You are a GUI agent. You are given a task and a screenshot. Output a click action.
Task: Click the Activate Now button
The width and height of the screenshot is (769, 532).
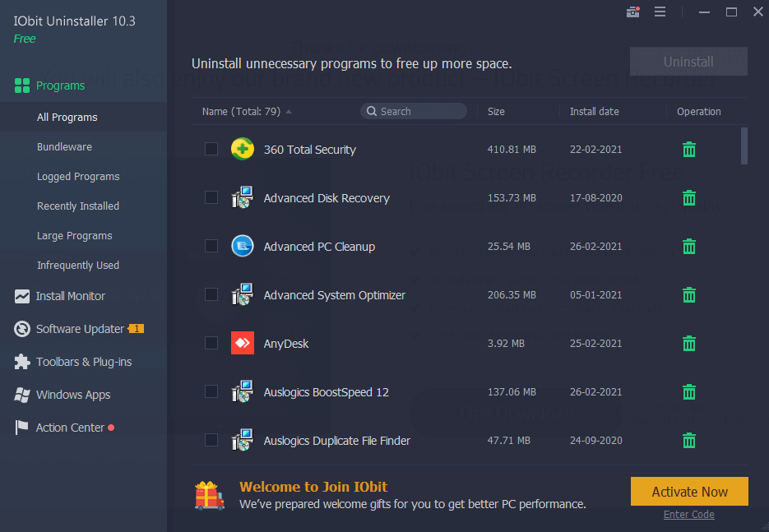688,491
